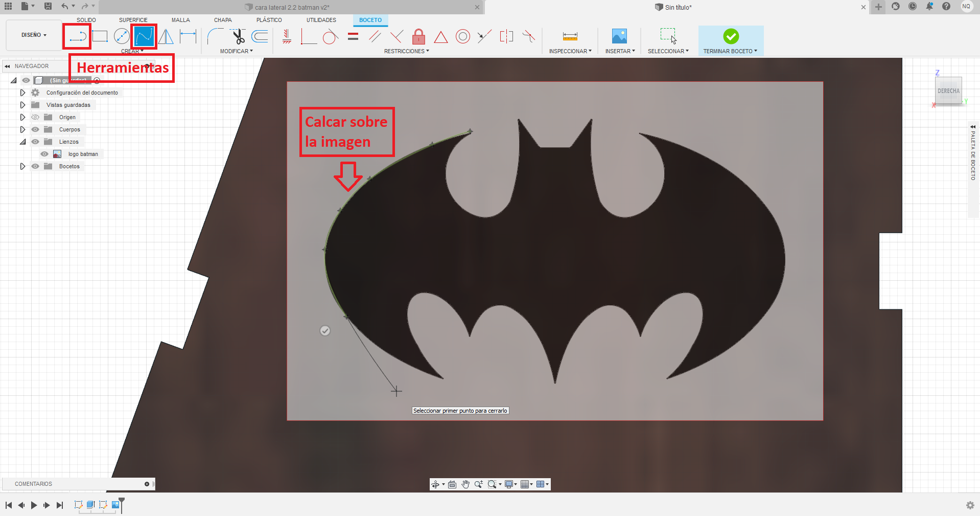The width and height of the screenshot is (980, 516).
Task: Hide the logo batman canvas
Action: pos(44,154)
